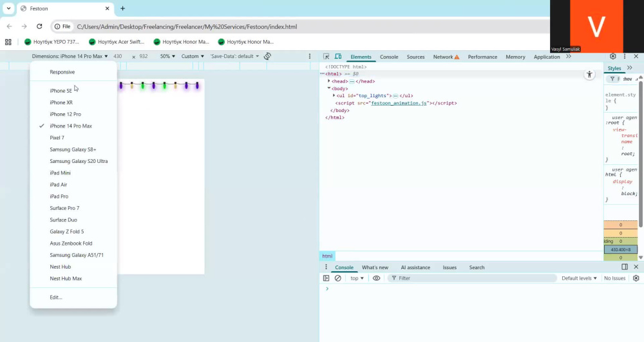The height and width of the screenshot is (342, 644).
Task: Open the AI assistance drawer tab
Action: pyautogui.click(x=415, y=267)
